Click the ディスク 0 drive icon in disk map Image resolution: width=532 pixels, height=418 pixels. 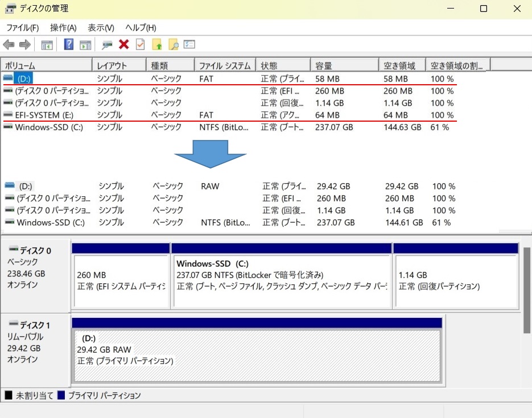coord(14,249)
